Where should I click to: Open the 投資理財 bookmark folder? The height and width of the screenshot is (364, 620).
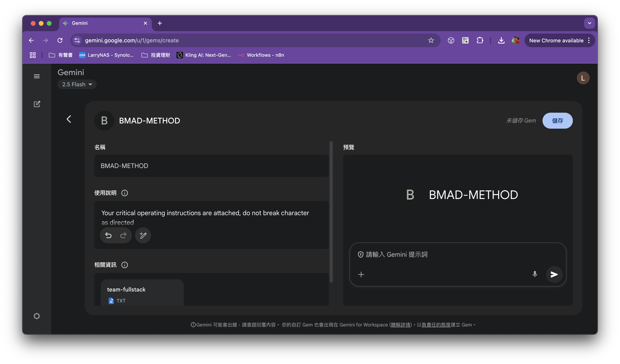click(x=156, y=55)
